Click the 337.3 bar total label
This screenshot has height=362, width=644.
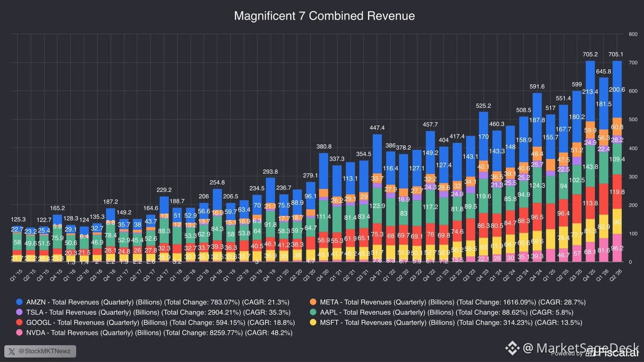pos(336,159)
